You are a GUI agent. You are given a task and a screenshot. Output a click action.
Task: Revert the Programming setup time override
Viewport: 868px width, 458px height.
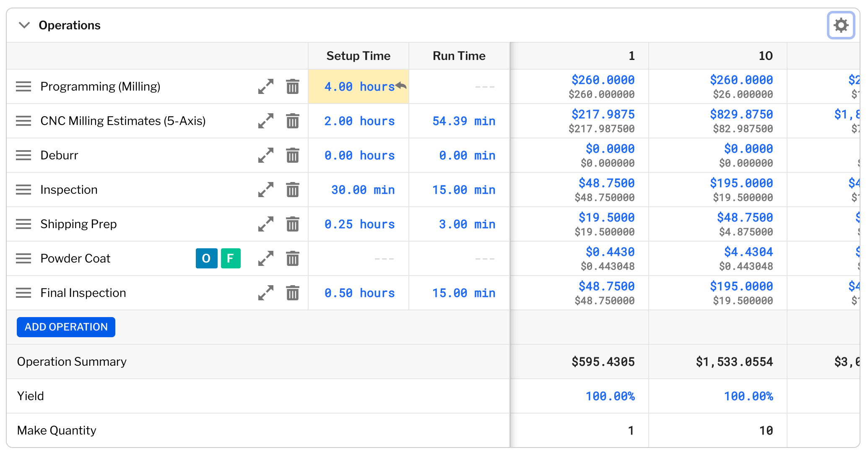(x=401, y=86)
